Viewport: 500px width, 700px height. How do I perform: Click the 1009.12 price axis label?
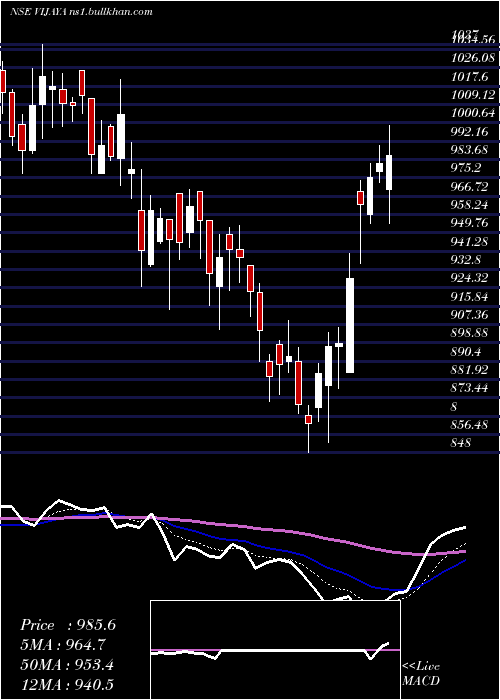point(474,95)
